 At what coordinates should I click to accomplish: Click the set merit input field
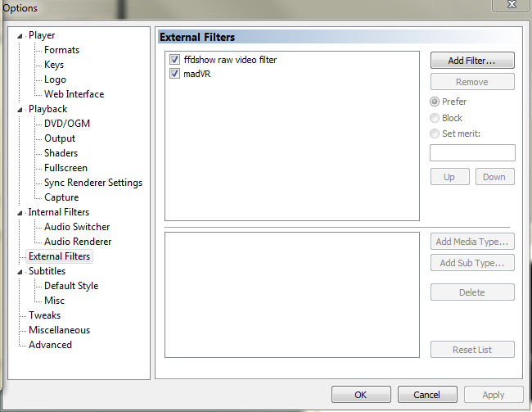tap(471, 153)
